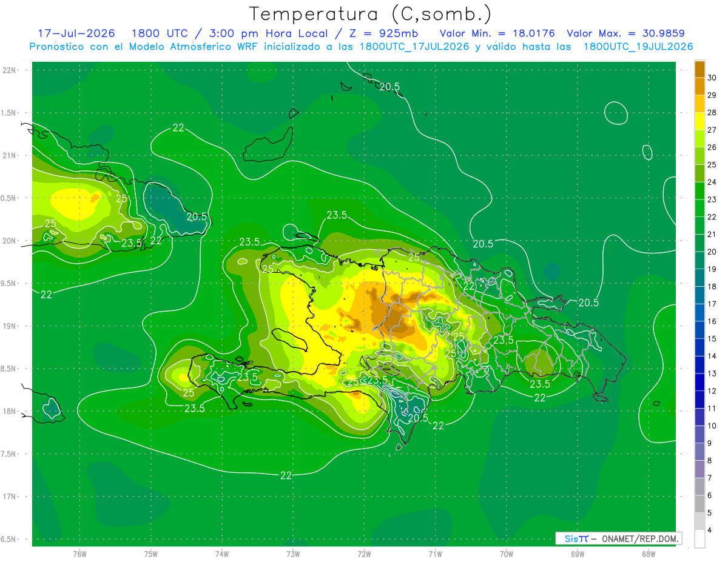728x562 pixels.
Task: Pick the legend swatch between 23 and 24
Action: tap(699, 191)
